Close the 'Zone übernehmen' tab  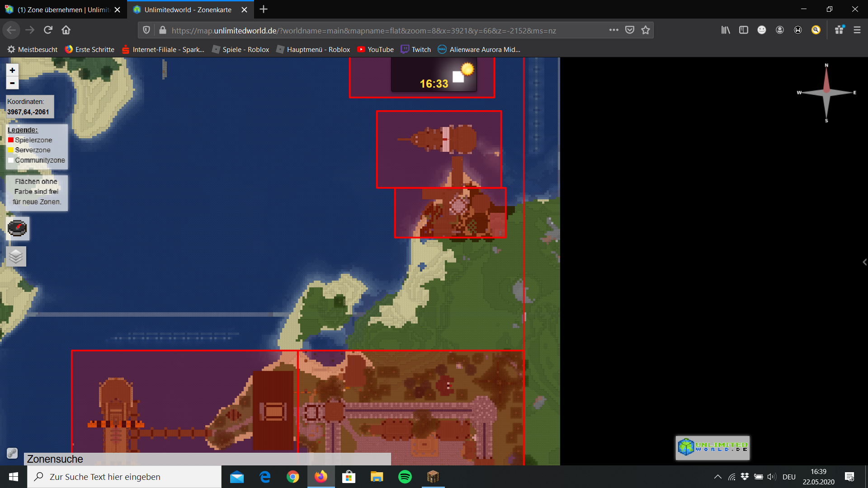coord(118,9)
